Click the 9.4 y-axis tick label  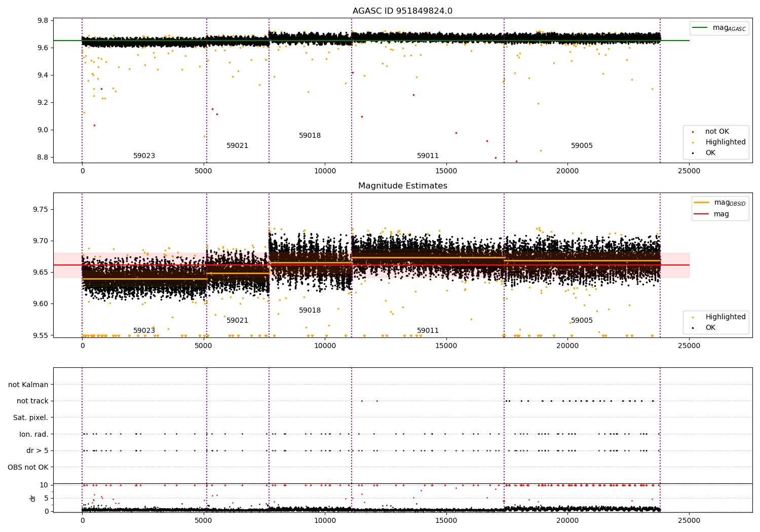click(43, 75)
